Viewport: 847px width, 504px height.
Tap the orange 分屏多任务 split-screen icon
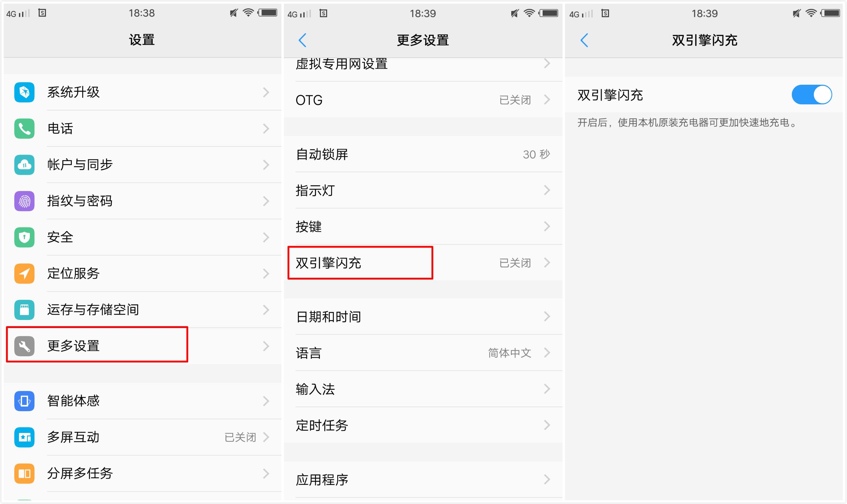[x=24, y=474]
